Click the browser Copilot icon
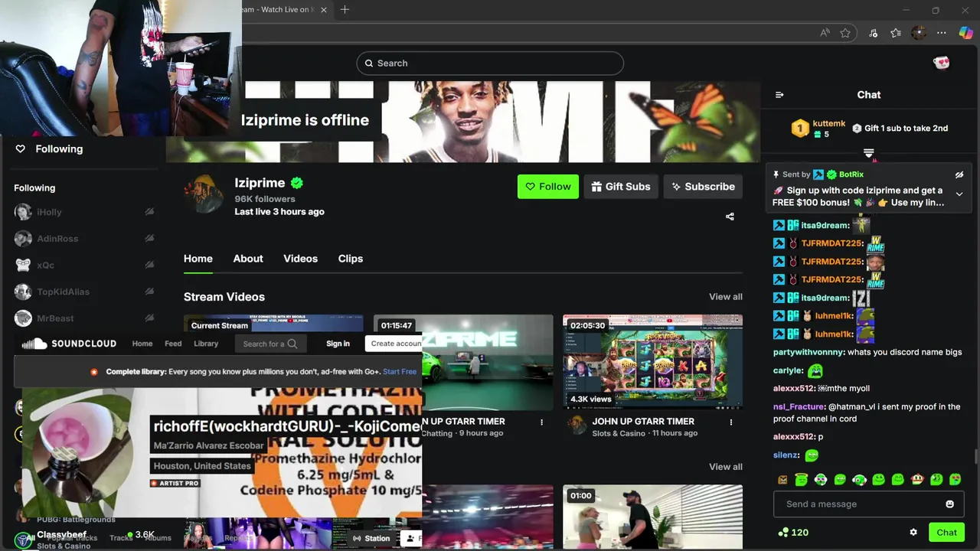The height and width of the screenshot is (551, 980). [x=965, y=33]
